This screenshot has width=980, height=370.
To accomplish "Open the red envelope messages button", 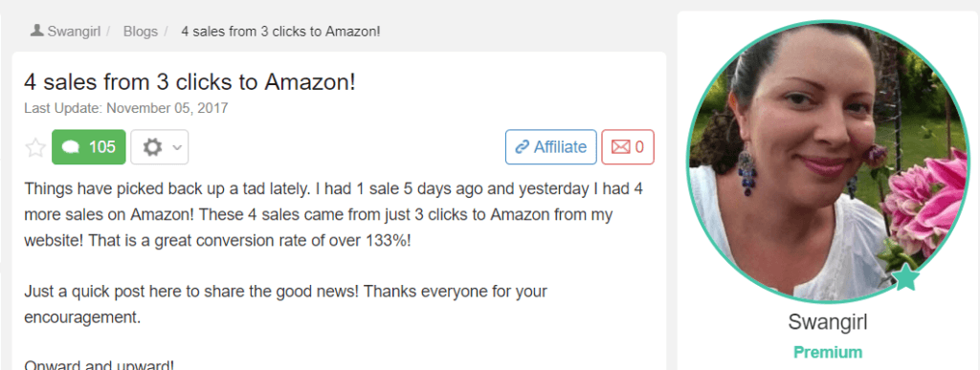I will pos(628,147).
